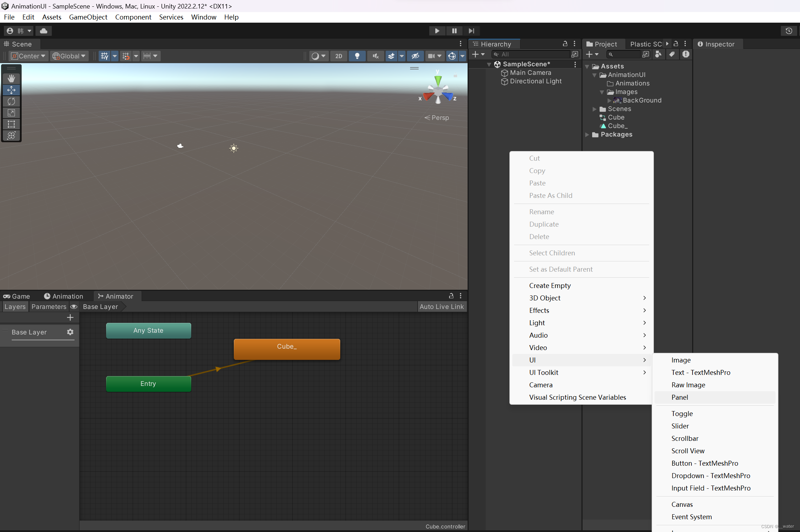Switch to Parameters in Animator
Screen dimensions: 800x532
click(x=49, y=307)
